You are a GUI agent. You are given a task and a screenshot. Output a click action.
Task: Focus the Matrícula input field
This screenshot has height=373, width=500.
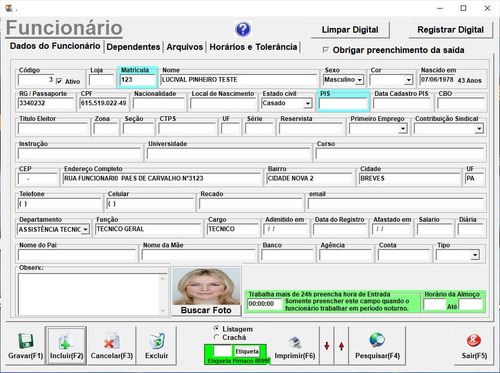(138, 80)
